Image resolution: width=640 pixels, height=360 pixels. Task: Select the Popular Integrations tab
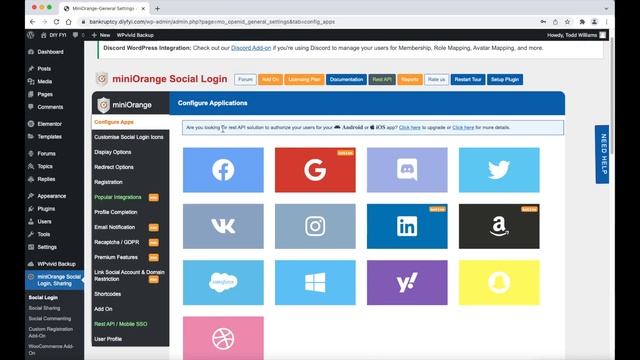click(x=130, y=197)
